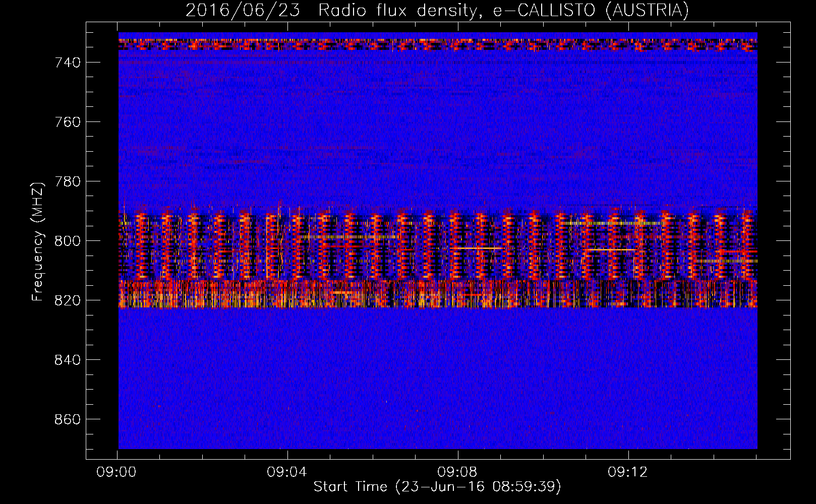The image size is (816, 504).
Task: Click the 09:12 time tick label
Action: click(x=627, y=472)
